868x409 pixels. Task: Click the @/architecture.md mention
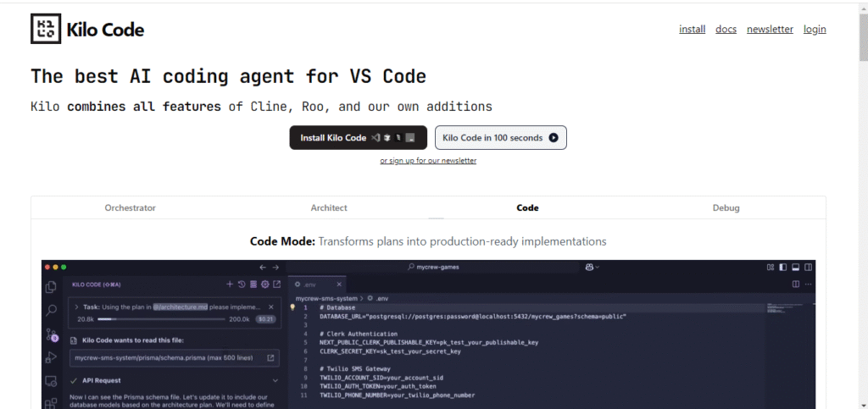(181, 307)
